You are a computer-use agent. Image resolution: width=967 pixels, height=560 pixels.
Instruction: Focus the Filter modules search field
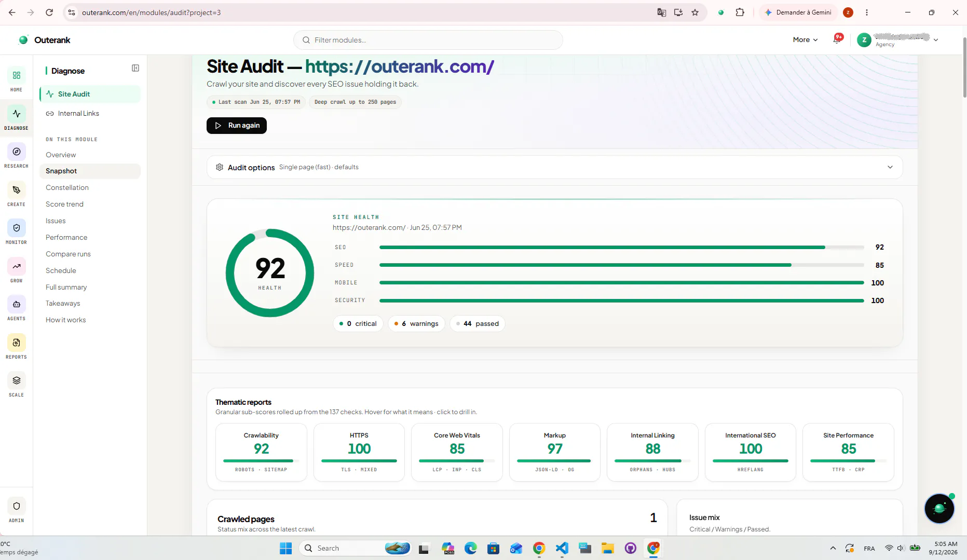(428, 40)
